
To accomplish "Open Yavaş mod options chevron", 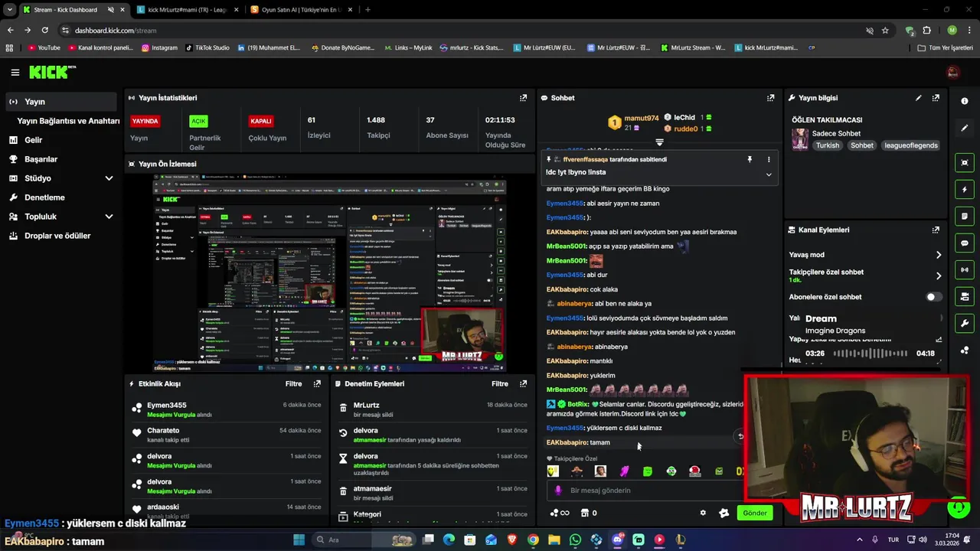I will tap(939, 255).
